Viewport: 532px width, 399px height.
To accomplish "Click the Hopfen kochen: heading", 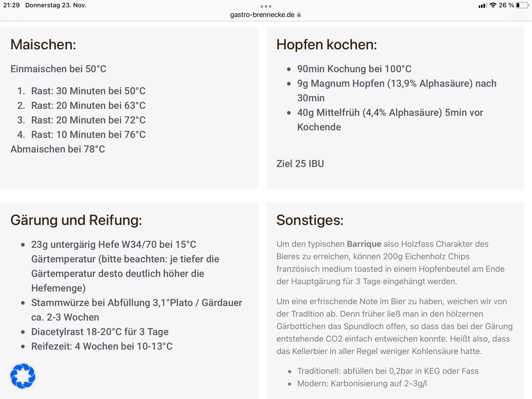I will coord(327,44).
